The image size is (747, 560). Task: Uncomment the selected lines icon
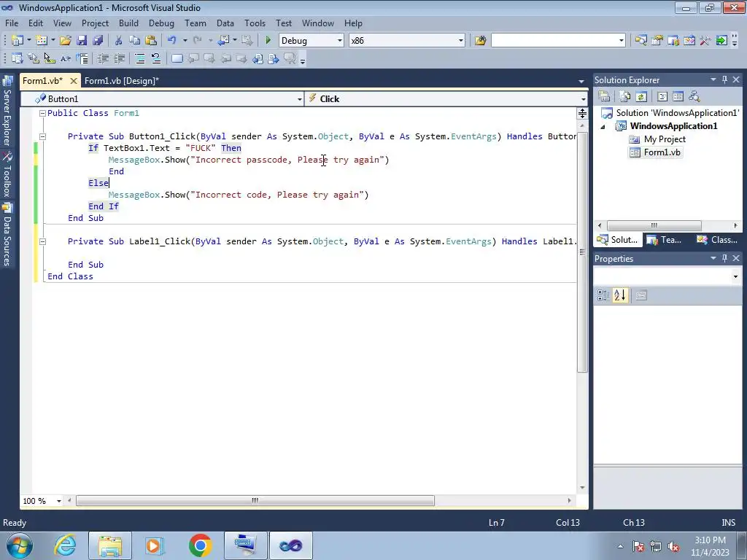(x=156, y=58)
